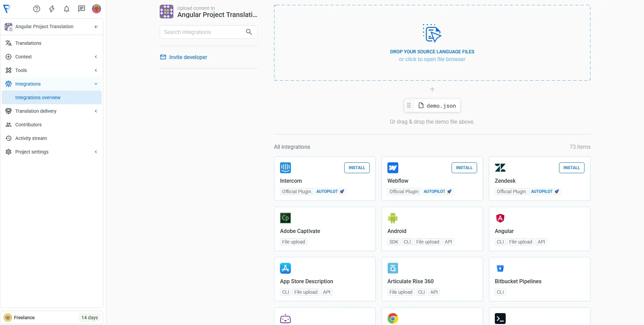Expand the Context menu section
Image resolution: width=644 pixels, height=325 pixels.
tap(96, 57)
